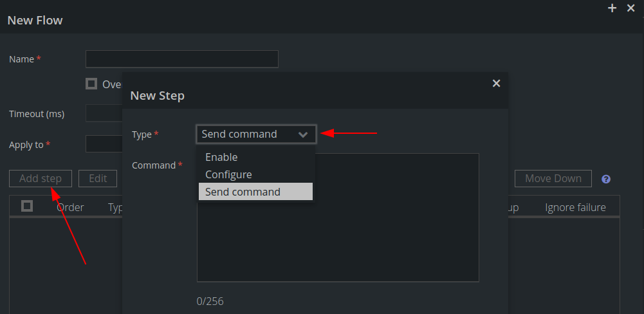This screenshot has height=314, width=644.
Task: Tick the select-all checkbox in steps table header
Action: (27, 206)
